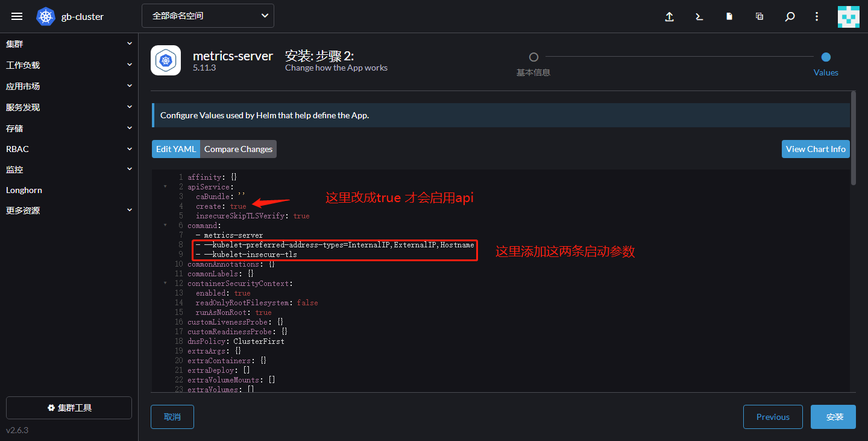Click the View Chart Info button
Viewport: 868px width, 441px height.
[816, 149]
